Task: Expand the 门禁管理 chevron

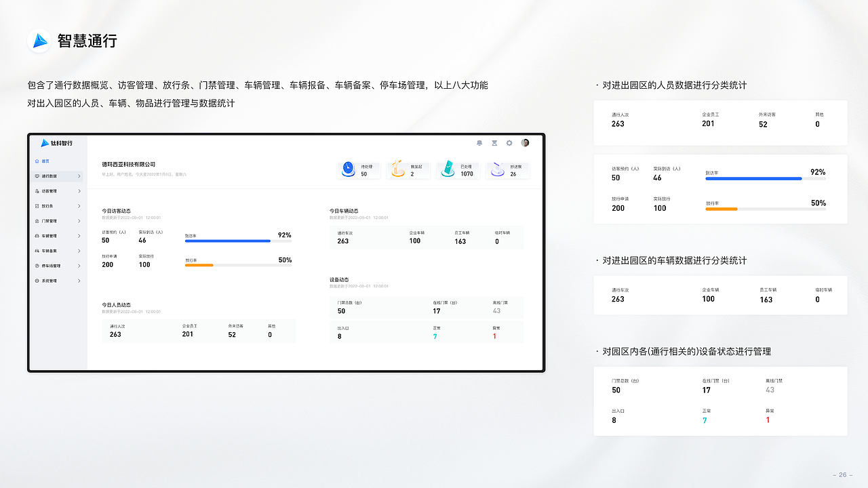Action: coord(79,221)
